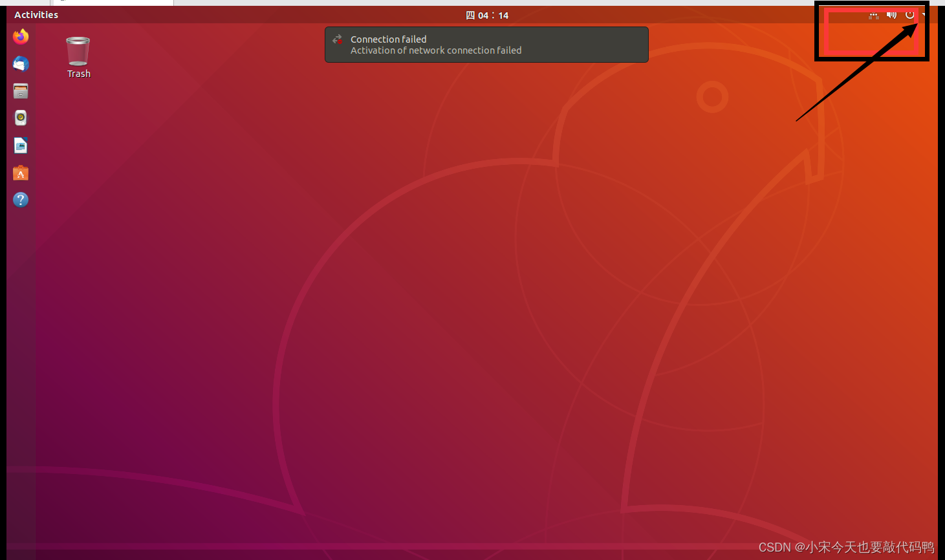Click the wired network status icon
The width and height of the screenshot is (945, 560).
(x=873, y=15)
